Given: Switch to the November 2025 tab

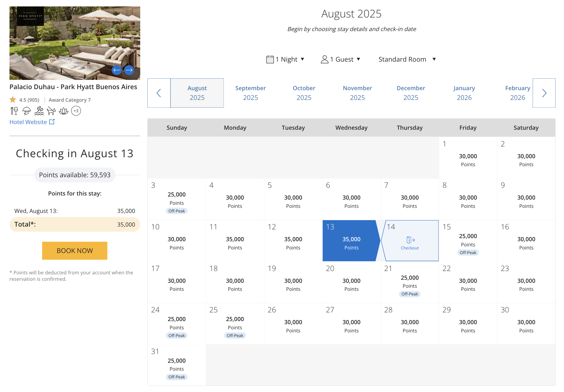Looking at the screenshot, I should point(357,93).
